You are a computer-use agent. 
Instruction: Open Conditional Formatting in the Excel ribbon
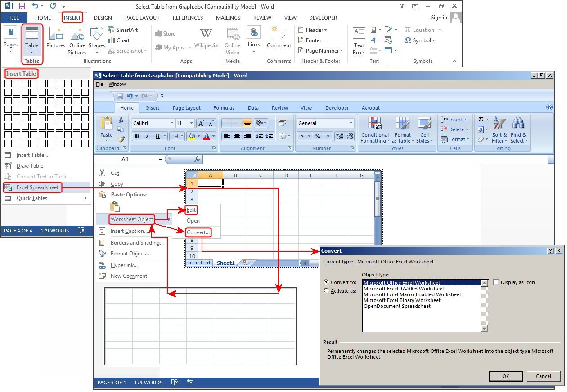tap(374, 130)
